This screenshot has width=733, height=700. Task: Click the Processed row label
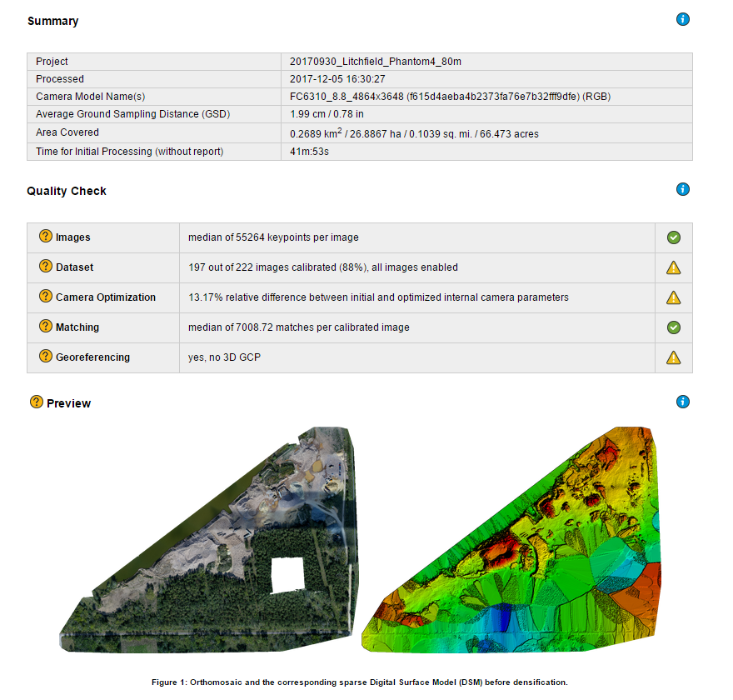60,79
